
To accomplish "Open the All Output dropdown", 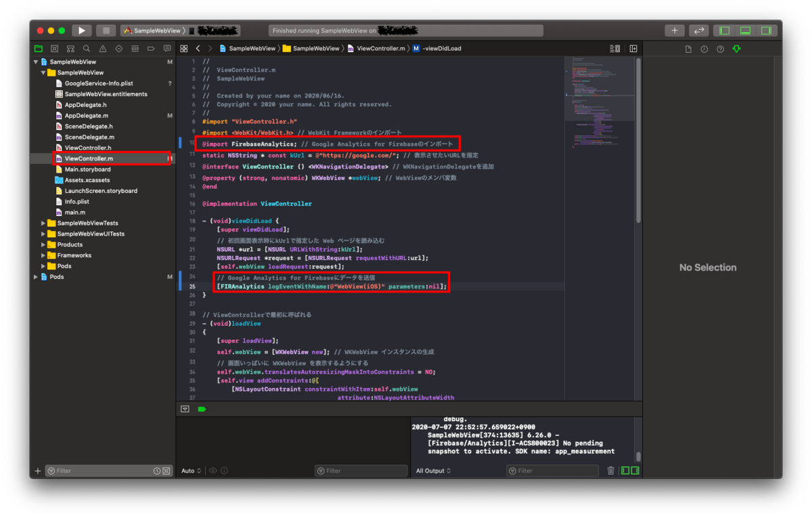I will [434, 471].
